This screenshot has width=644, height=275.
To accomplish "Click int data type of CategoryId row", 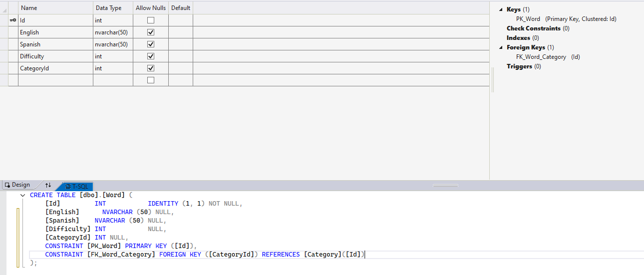I will (113, 68).
